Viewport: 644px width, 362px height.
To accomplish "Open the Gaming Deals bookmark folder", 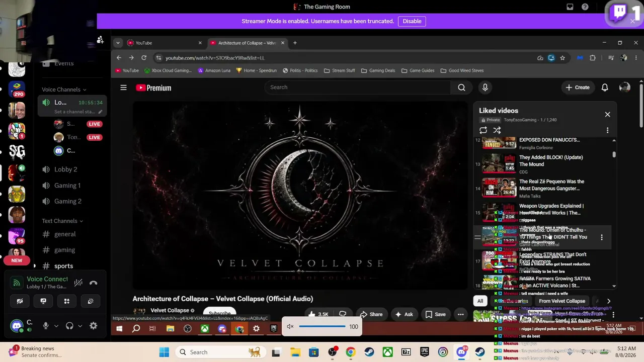I will coord(378,70).
